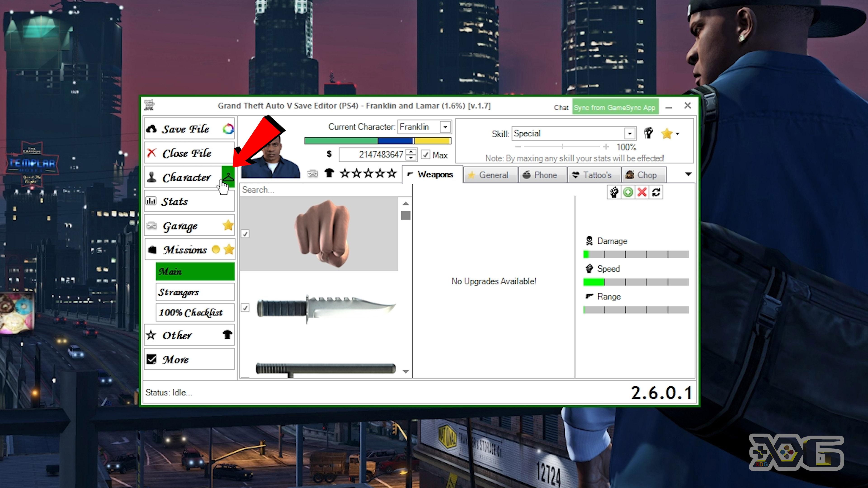Click the green sync/refresh icon
Image resolution: width=868 pixels, height=488 pixels.
[628, 192]
